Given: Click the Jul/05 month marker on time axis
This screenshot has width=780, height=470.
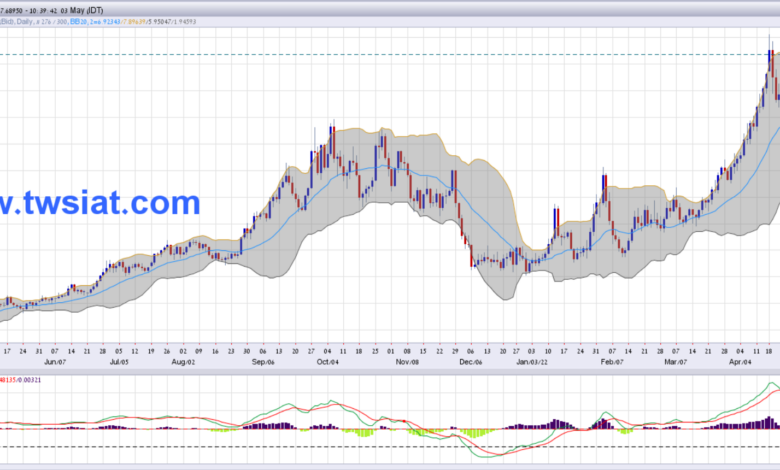Looking at the screenshot, I should click(x=119, y=362).
